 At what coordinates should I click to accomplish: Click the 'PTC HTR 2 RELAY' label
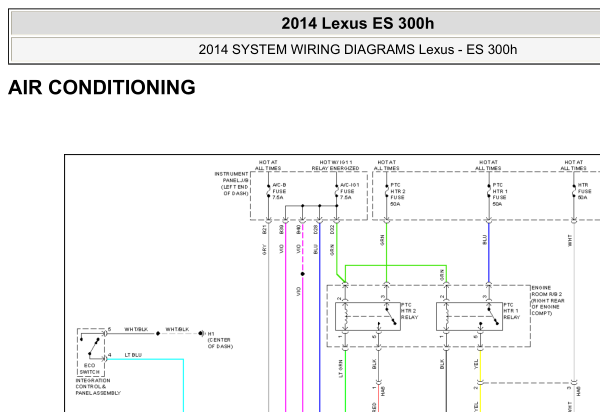[409, 311]
